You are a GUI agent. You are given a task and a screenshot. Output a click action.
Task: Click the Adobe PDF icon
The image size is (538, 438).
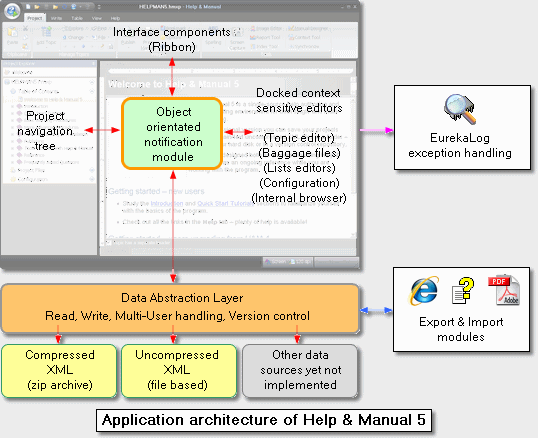coord(504,291)
